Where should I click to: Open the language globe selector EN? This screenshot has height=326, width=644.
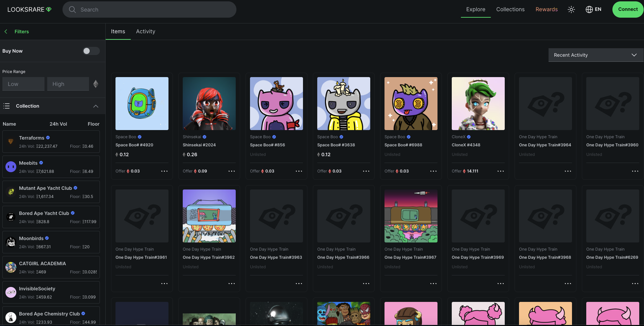tap(593, 10)
